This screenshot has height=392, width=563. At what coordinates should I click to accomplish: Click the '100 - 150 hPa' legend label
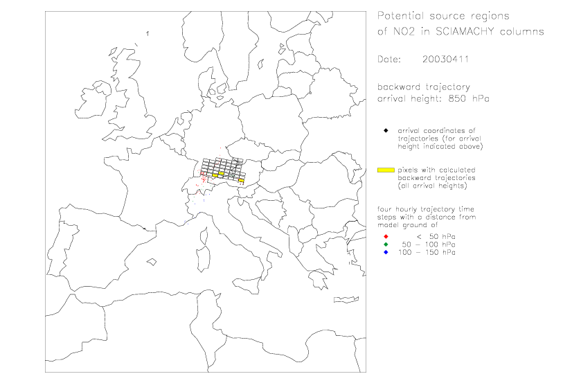pyautogui.click(x=427, y=252)
